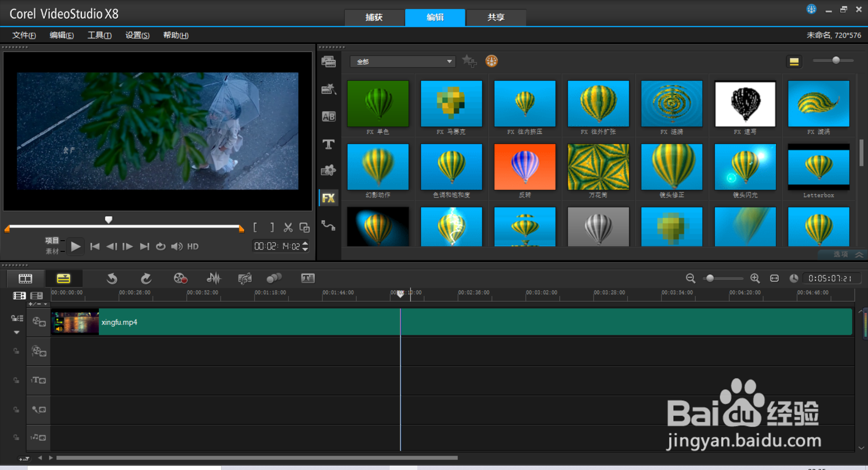
Task: Toggle voice track lock icon
Action: click(x=16, y=409)
